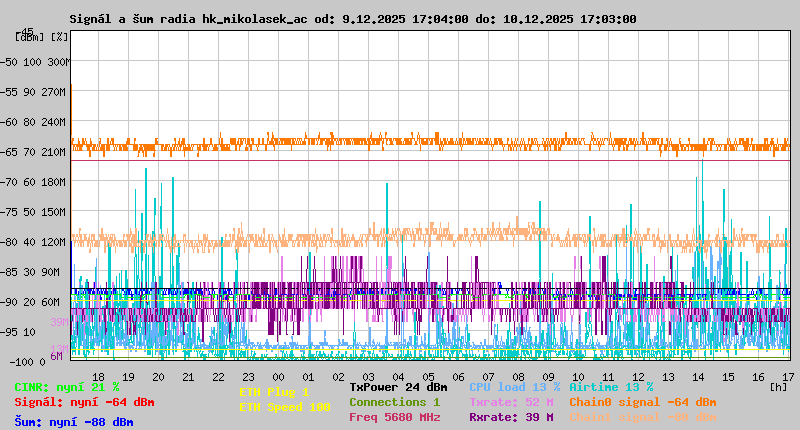
Task: Click the '[dBm]' axis unit label
Action: 30,37
